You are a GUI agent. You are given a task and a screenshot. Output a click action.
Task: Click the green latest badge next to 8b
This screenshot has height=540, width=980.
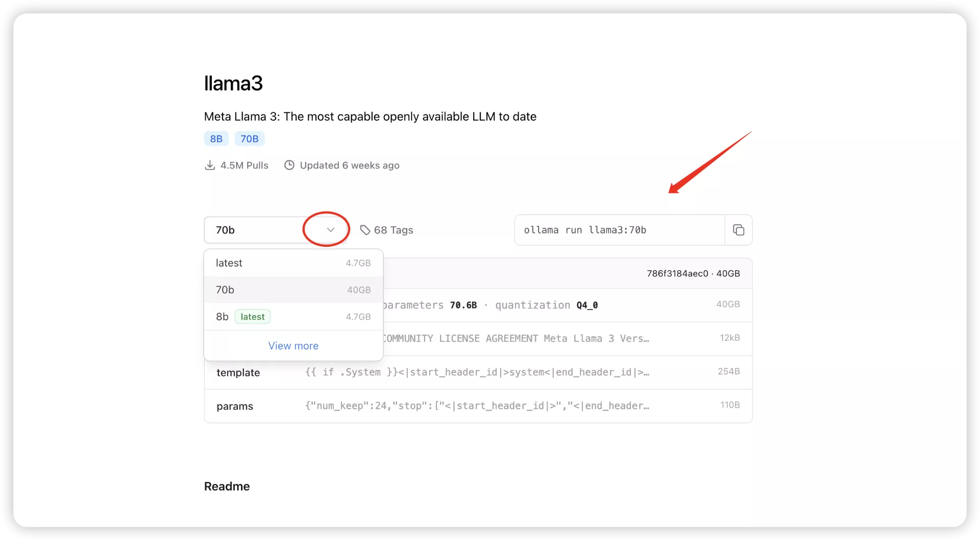tap(253, 317)
